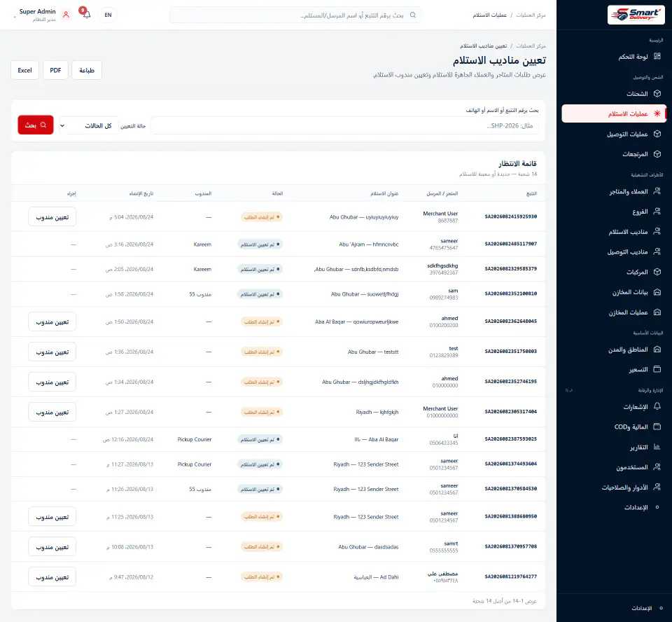Click the roles and permissions icon
Screen dimensions: 672x622
pos(657,488)
